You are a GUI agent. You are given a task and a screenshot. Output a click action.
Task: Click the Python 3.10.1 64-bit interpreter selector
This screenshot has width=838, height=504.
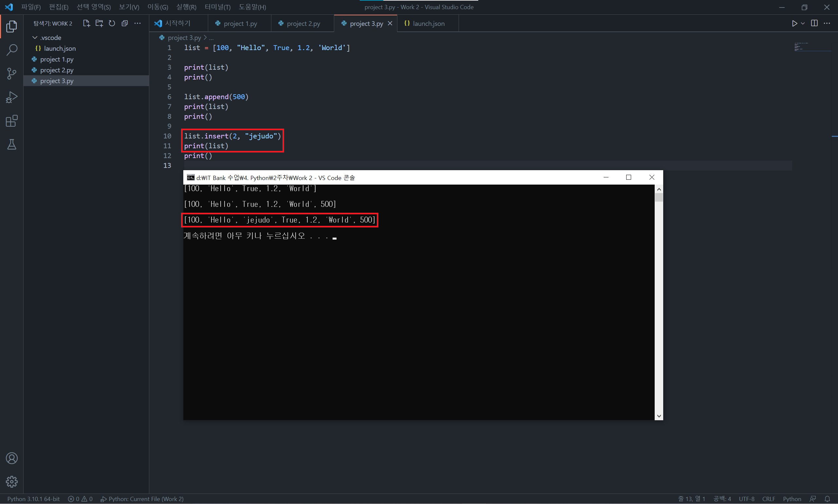point(33,498)
